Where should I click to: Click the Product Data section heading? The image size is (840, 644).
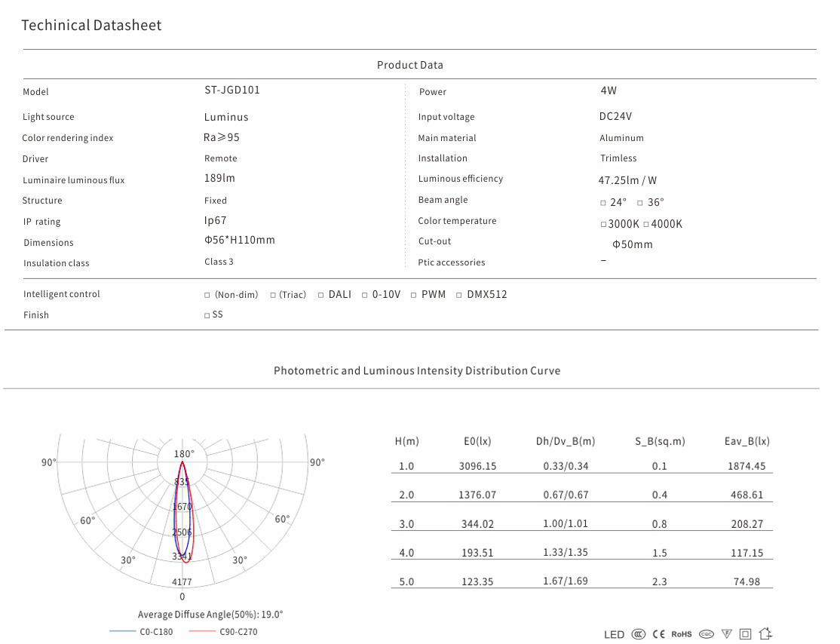click(x=410, y=65)
